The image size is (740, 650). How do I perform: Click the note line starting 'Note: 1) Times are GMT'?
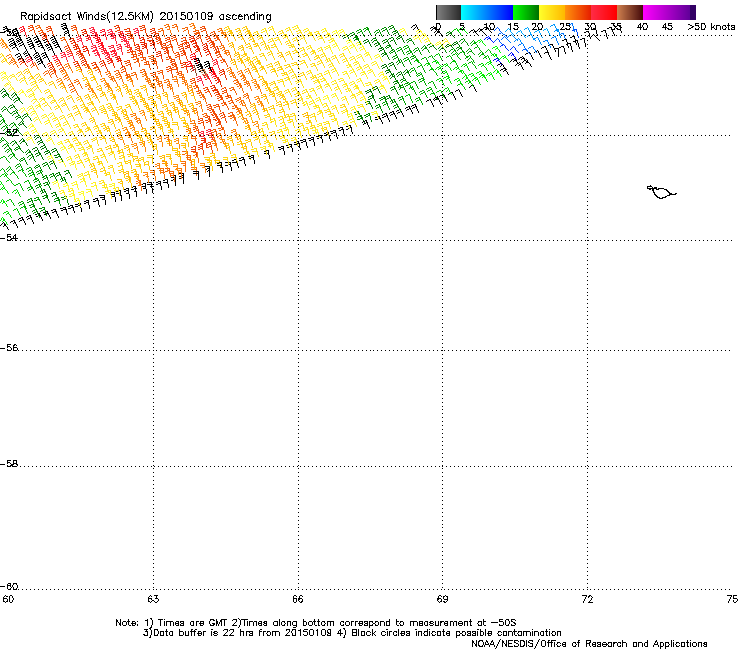pyautogui.click(x=316, y=623)
